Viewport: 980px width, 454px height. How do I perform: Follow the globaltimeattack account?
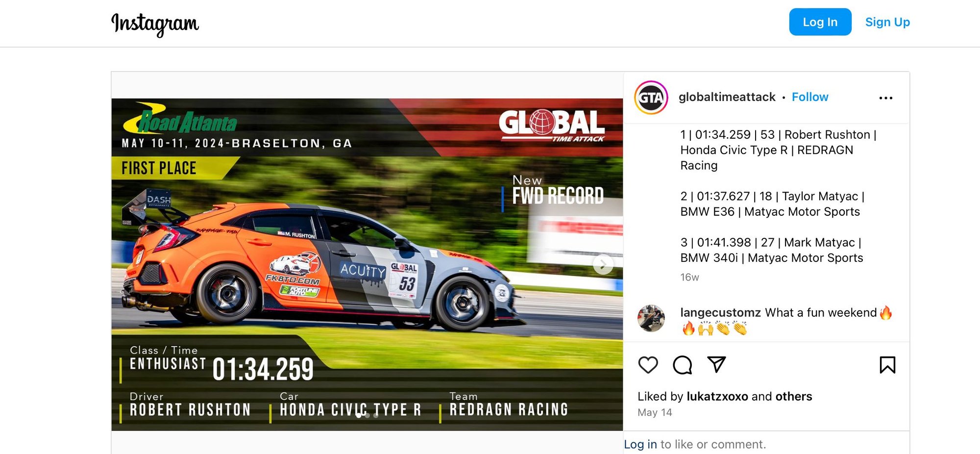[810, 97]
